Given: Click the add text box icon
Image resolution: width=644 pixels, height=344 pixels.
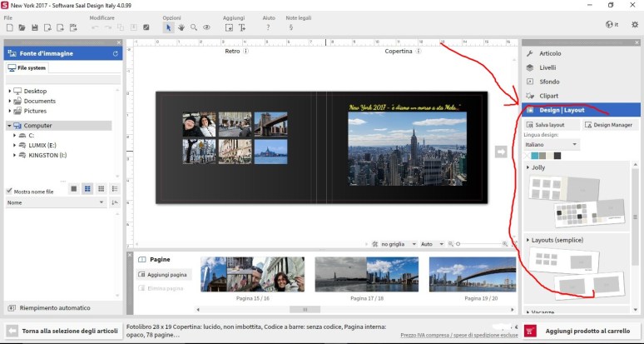Looking at the screenshot, I should pyautogui.click(x=242, y=27).
